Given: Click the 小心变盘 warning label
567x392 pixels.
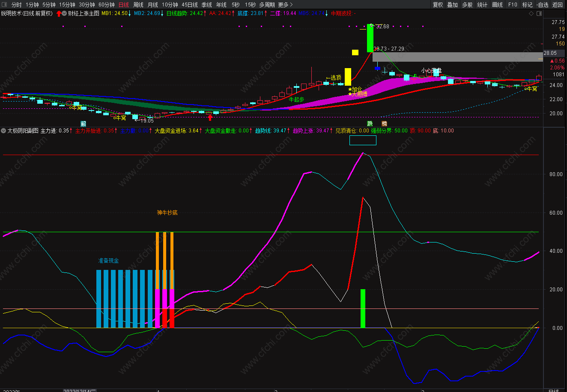Looking at the screenshot, I should pos(431,70).
